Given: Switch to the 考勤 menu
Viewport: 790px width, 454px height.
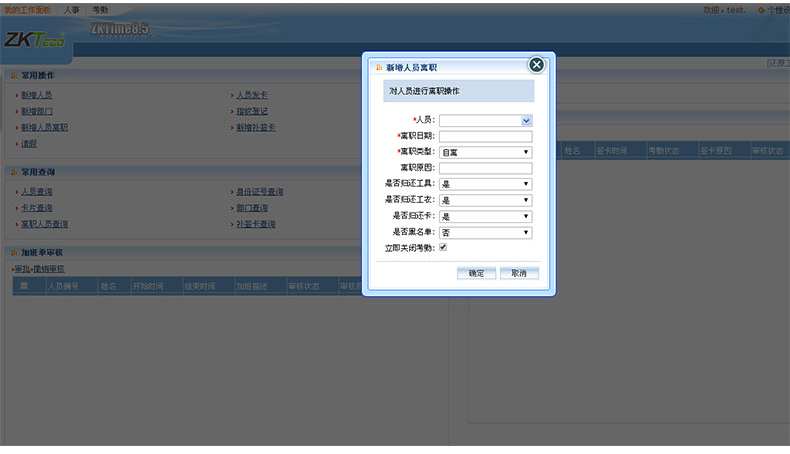Looking at the screenshot, I should coord(100,9).
